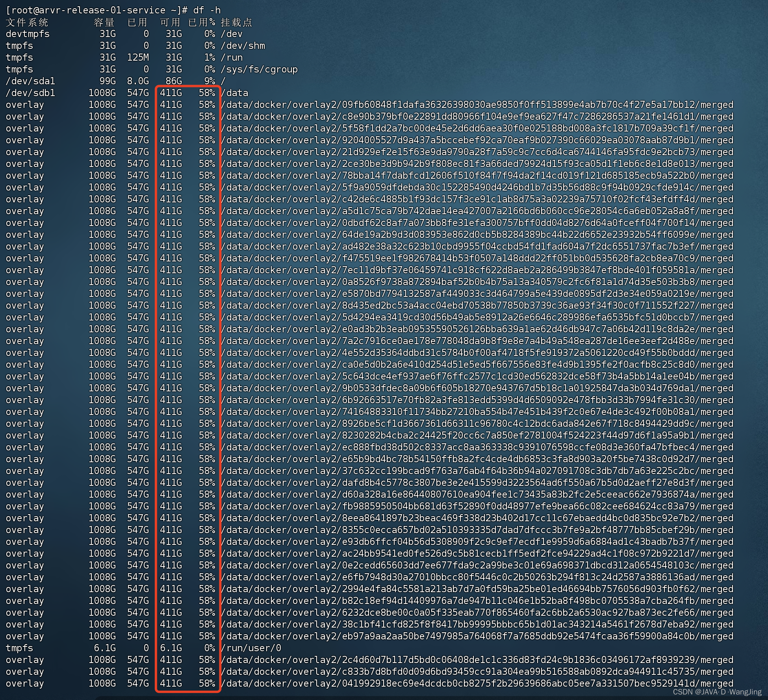Click overlay path starting 21d929ef2e15
This screenshot has width=768, height=700.
(x=477, y=152)
